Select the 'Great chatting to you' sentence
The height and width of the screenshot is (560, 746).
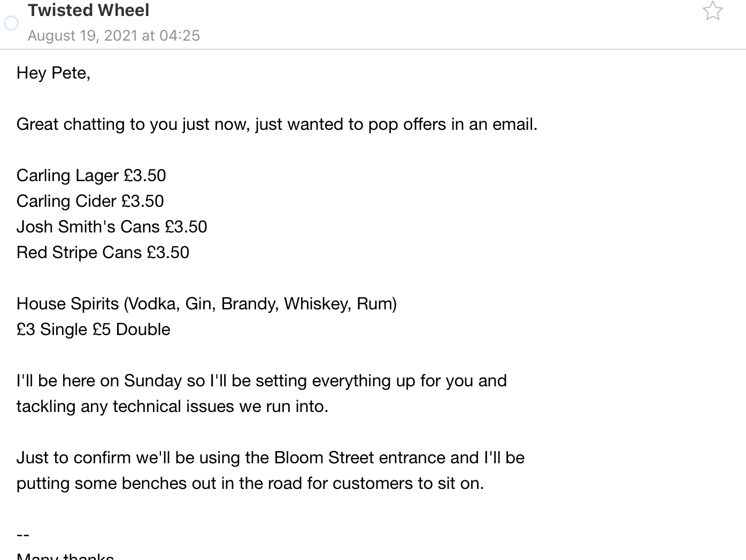277,124
